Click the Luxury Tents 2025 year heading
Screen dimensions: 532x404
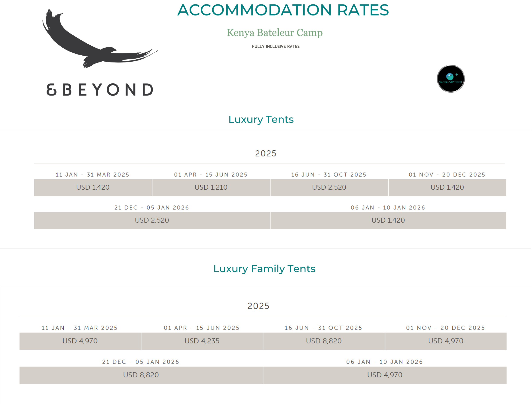point(266,154)
